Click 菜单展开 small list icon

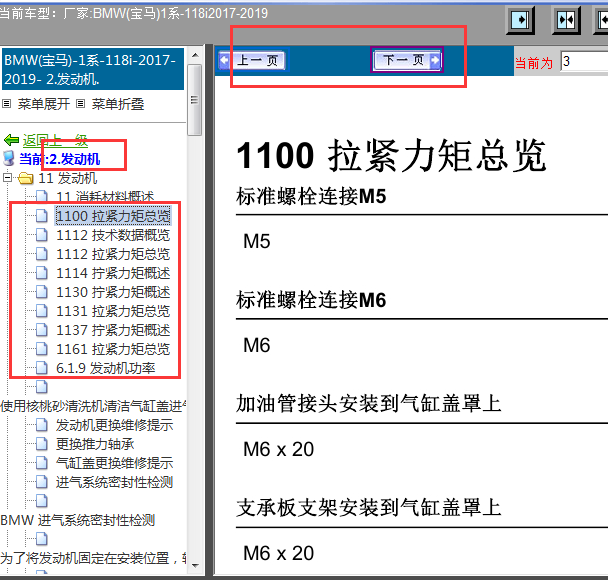[7, 104]
